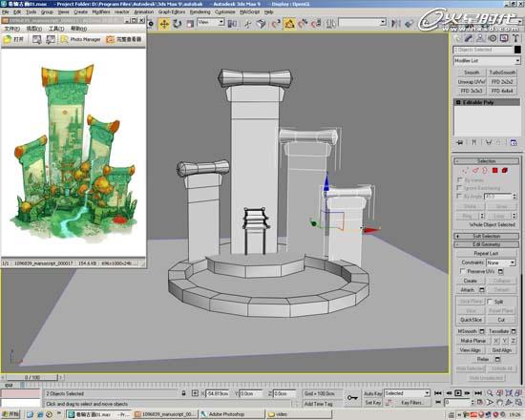
Task: Click the Make Planar button
Action: click(x=473, y=341)
